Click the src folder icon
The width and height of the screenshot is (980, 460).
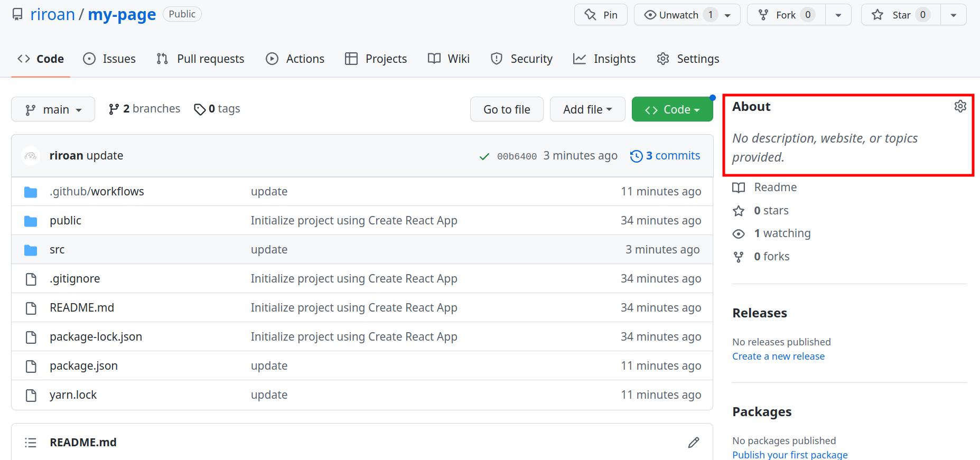(x=31, y=250)
